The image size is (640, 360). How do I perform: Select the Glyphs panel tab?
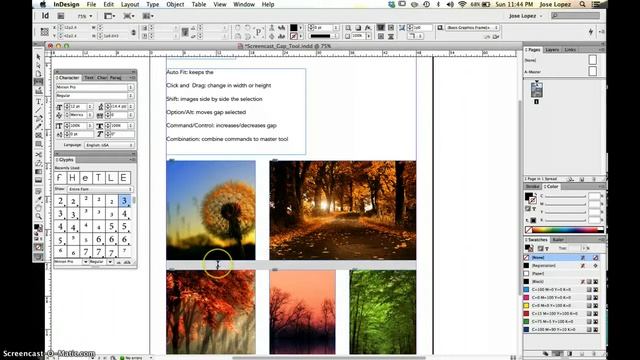(65, 160)
